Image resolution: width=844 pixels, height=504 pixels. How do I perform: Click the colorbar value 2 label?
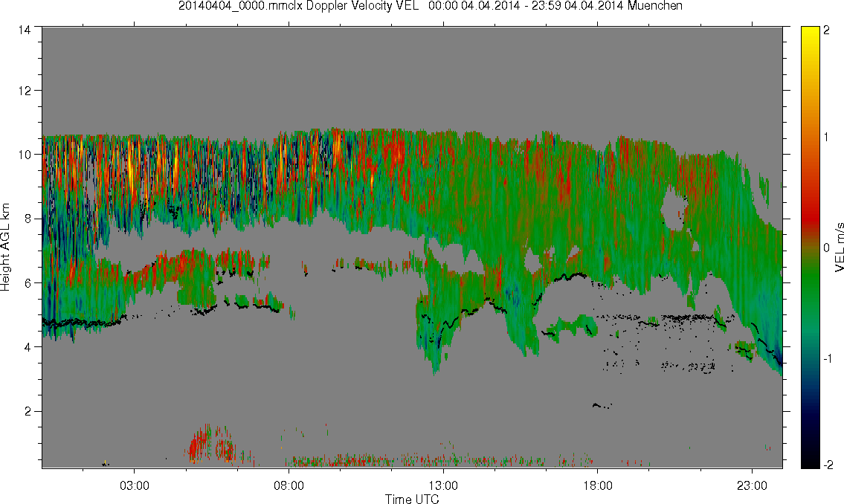pos(827,30)
